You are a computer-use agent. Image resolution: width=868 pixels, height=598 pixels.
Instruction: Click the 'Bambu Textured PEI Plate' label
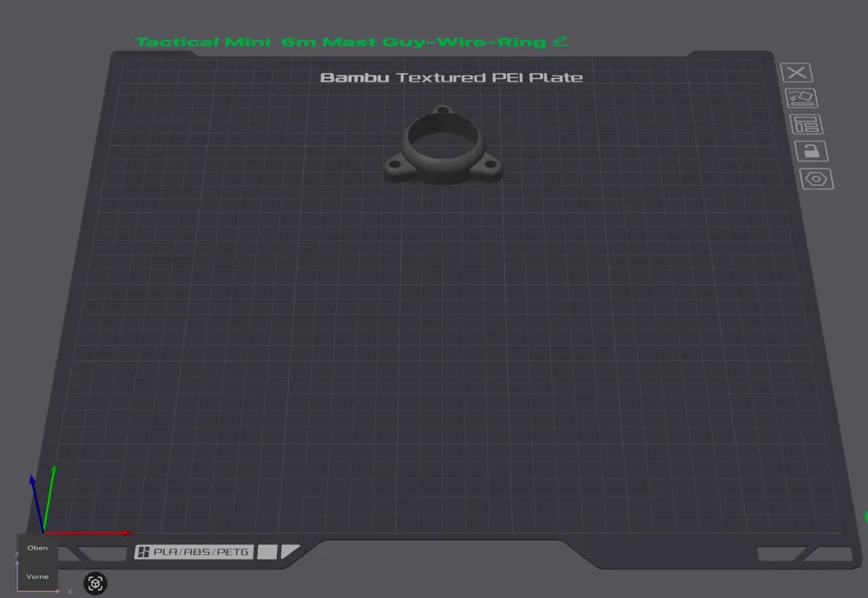(451, 77)
